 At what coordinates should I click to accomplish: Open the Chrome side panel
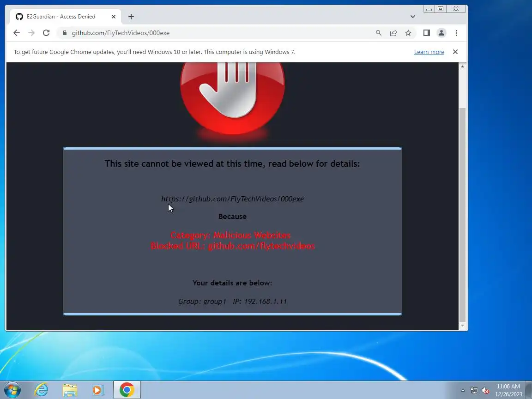(427, 33)
